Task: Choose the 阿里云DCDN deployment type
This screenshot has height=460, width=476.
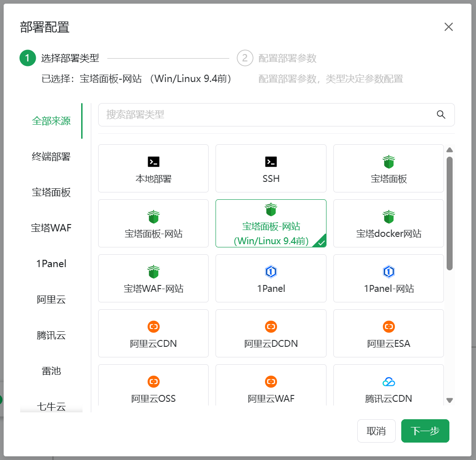Action: coord(271,333)
